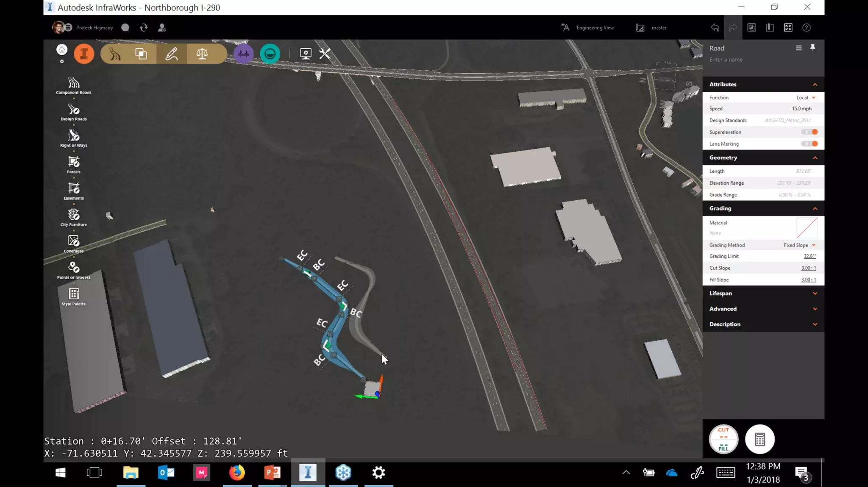The height and width of the screenshot is (487, 868).
Task: Edit the Speed 15.0 mph value
Action: [802, 108]
